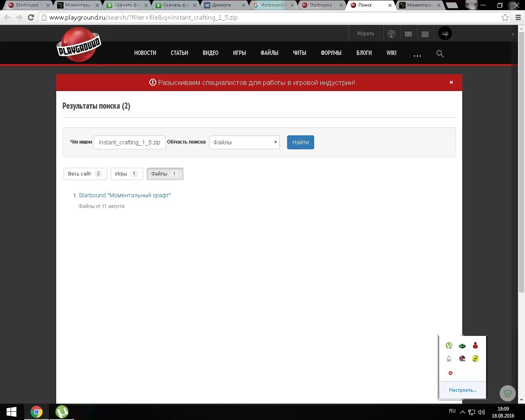Viewport: 525px width, 420px height.
Task: Go back with the browser back arrow
Action: point(7,18)
